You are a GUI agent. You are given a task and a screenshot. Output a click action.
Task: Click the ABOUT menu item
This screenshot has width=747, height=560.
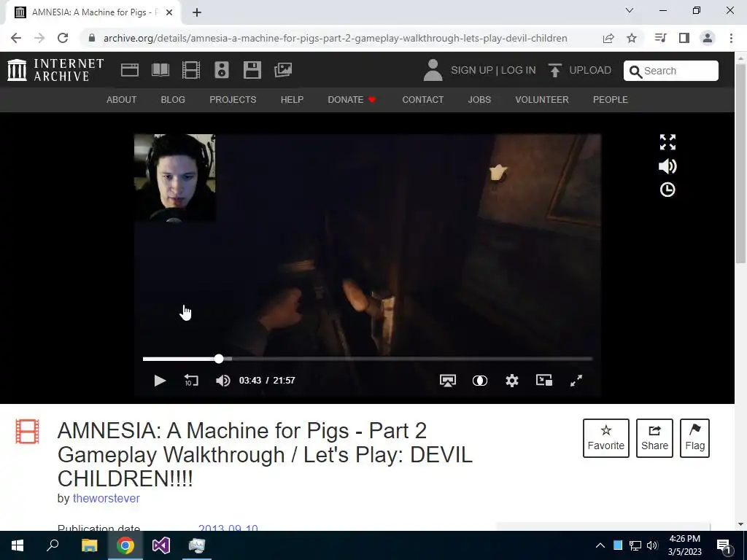tap(122, 99)
